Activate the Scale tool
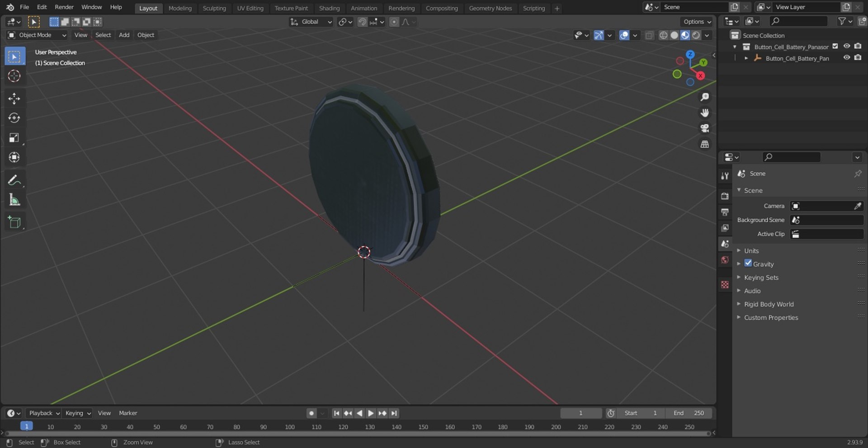This screenshot has height=448, width=868. click(14, 137)
